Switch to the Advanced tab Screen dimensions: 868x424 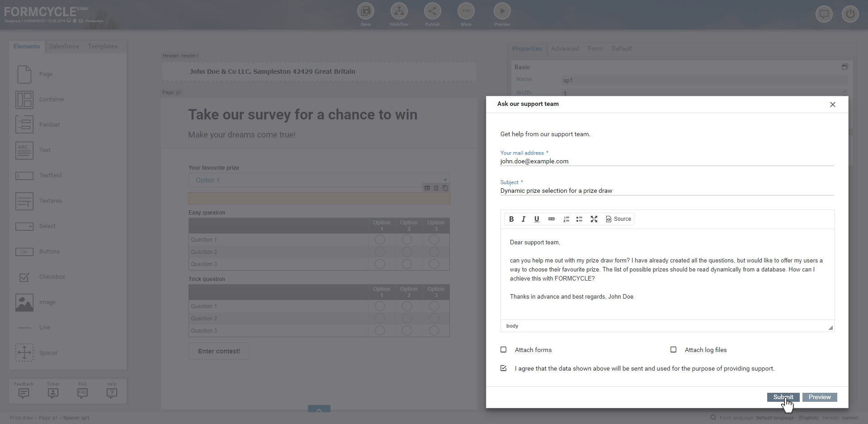565,49
